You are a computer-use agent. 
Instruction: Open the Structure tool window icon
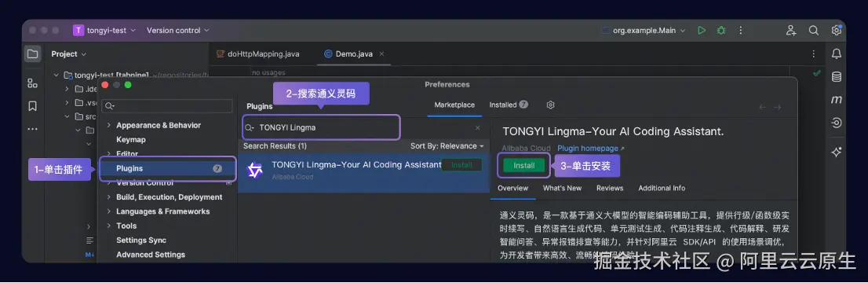[x=33, y=83]
